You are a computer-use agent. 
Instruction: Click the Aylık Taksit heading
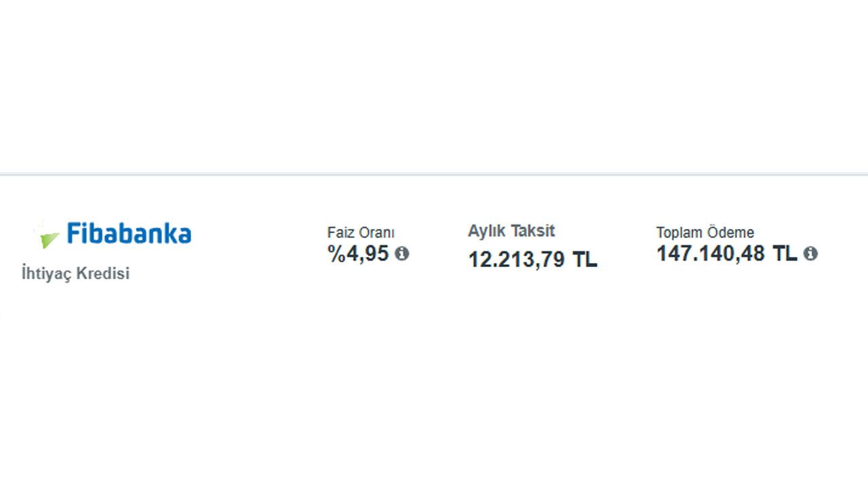coord(511,231)
